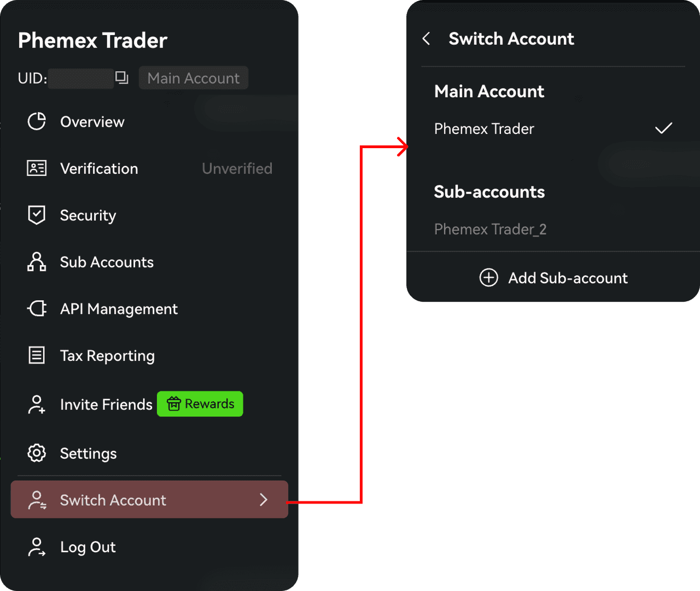Image resolution: width=700 pixels, height=591 pixels.
Task: Click the Settings gear icon
Action: pyautogui.click(x=37, y=453)
